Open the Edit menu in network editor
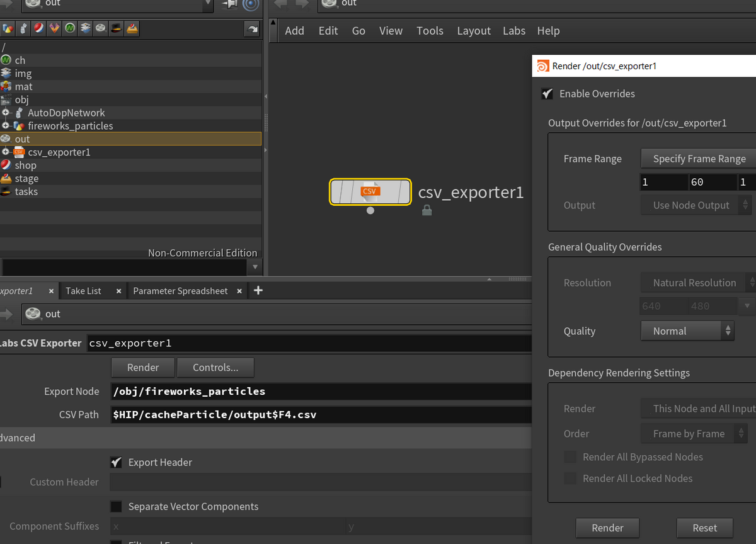 tap(328, 30)
